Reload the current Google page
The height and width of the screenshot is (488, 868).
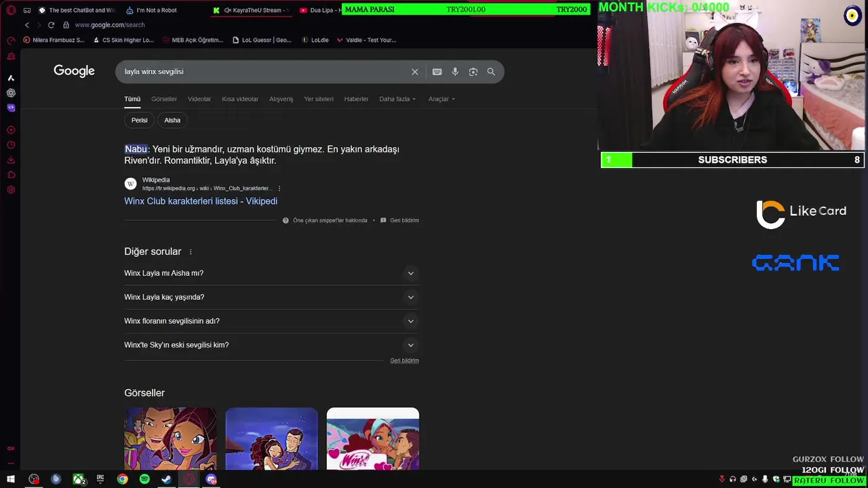[51, 25]
